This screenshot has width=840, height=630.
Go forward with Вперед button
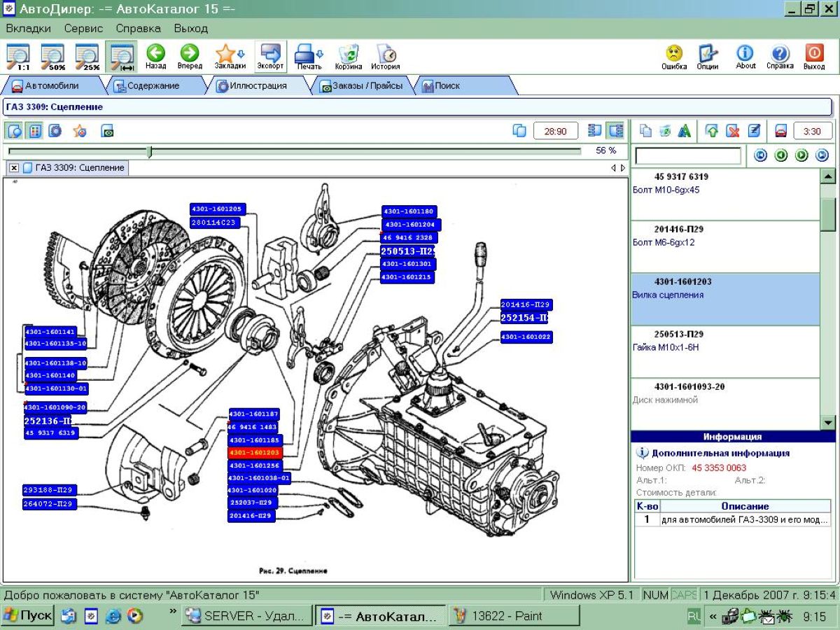190,57
